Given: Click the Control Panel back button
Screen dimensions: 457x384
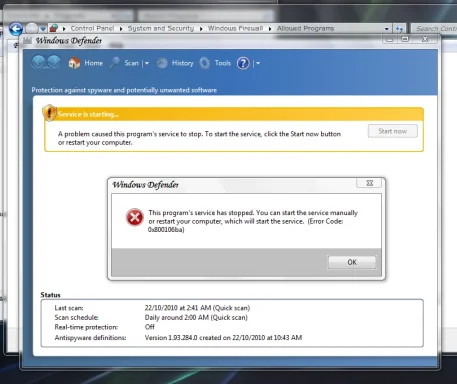Looking at the screenshot, I should coord(16,29).
